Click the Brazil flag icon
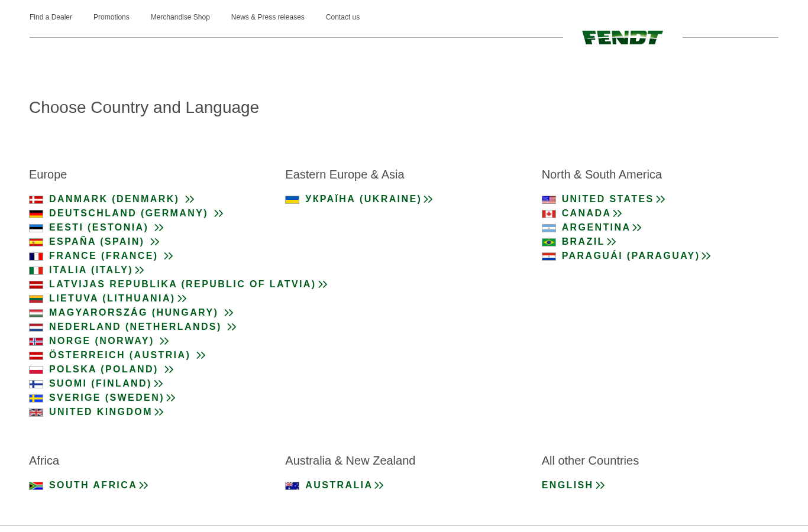 (x=549, y=242)
